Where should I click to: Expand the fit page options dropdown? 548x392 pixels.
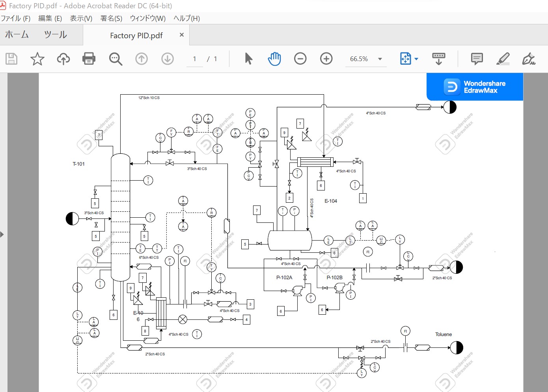(416, 59)
